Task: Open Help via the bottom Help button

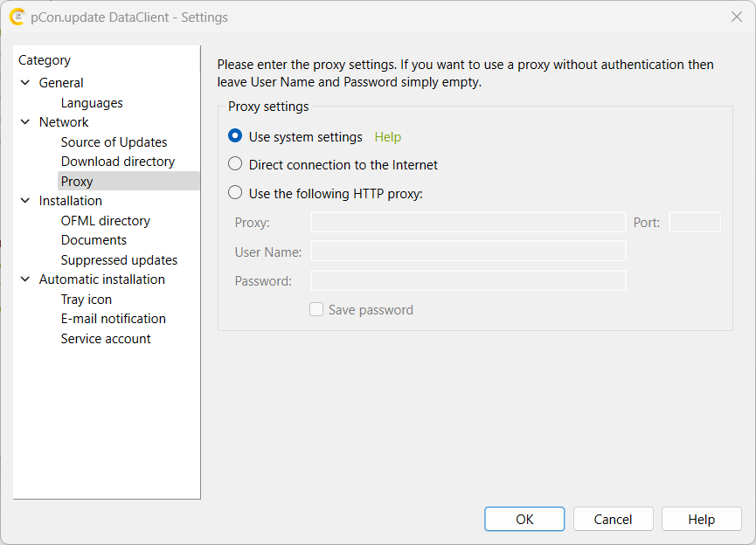Action: (702, 519)
